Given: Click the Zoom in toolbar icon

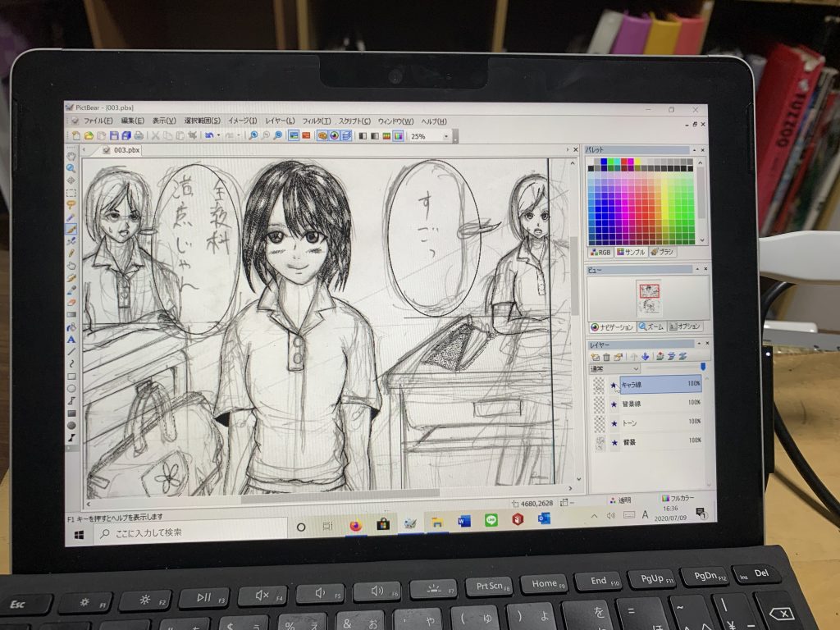Looking at the screenshot, I should coord(253,136).
